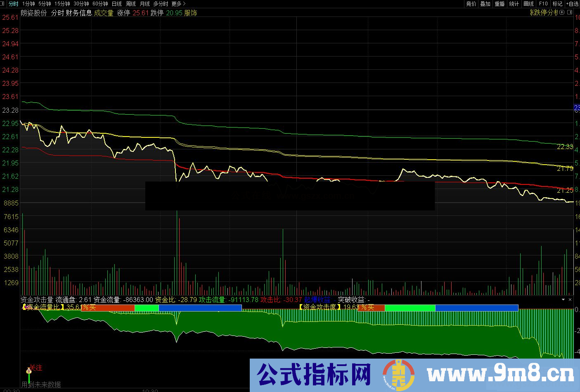This screenshot has width=580, height=392.
Task: Select the 30分钟 period tab
Action: click(x=81, y=4)
